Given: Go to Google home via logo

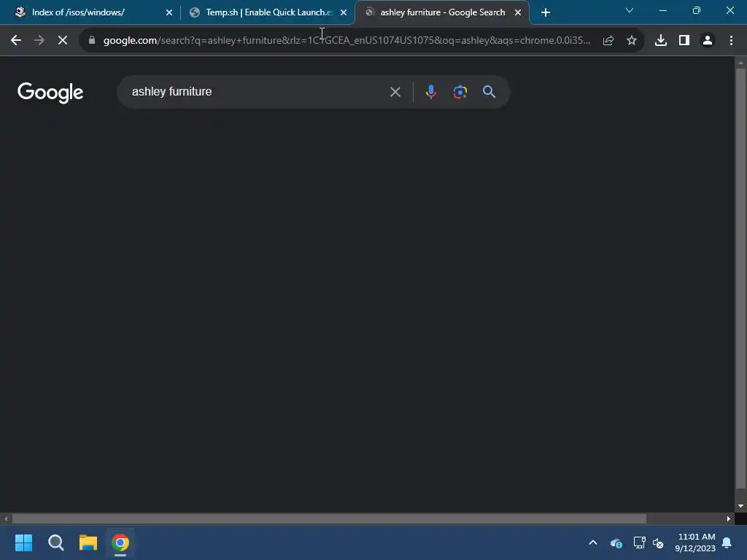Looking at the screenshot, I should pos(50,93).
